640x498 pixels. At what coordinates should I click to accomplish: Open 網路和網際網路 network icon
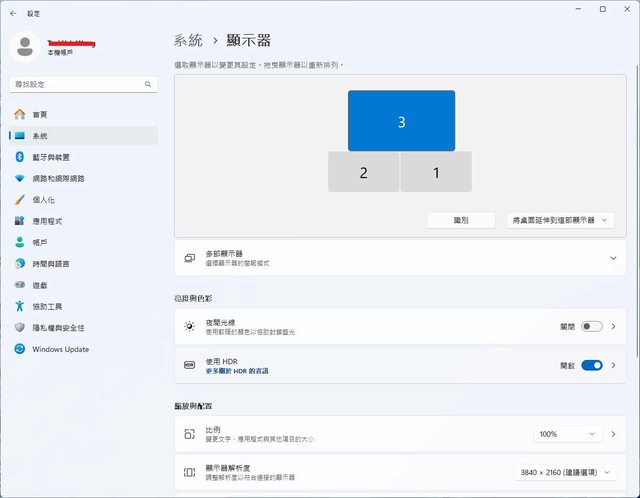click(x=19, y=178)
